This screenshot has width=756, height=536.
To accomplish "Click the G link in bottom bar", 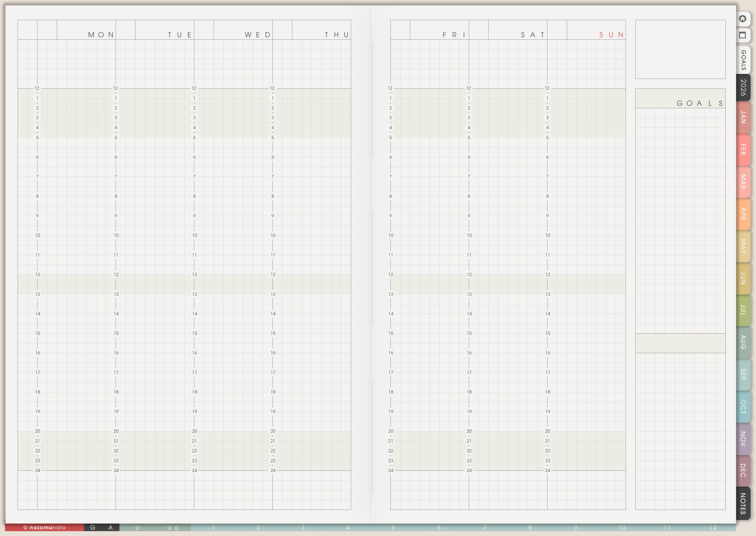I will (93, 527).
